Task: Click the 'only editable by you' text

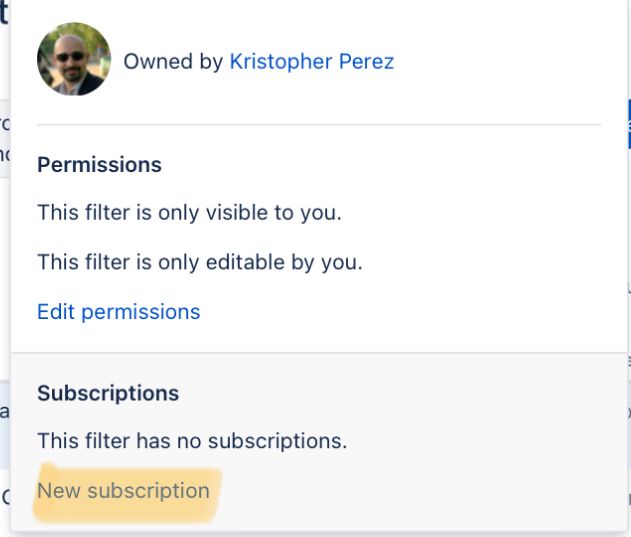Action: pos(260,262)
